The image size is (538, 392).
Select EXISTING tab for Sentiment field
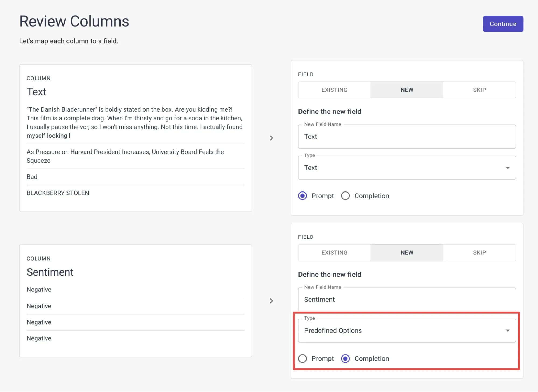point(334,253)
